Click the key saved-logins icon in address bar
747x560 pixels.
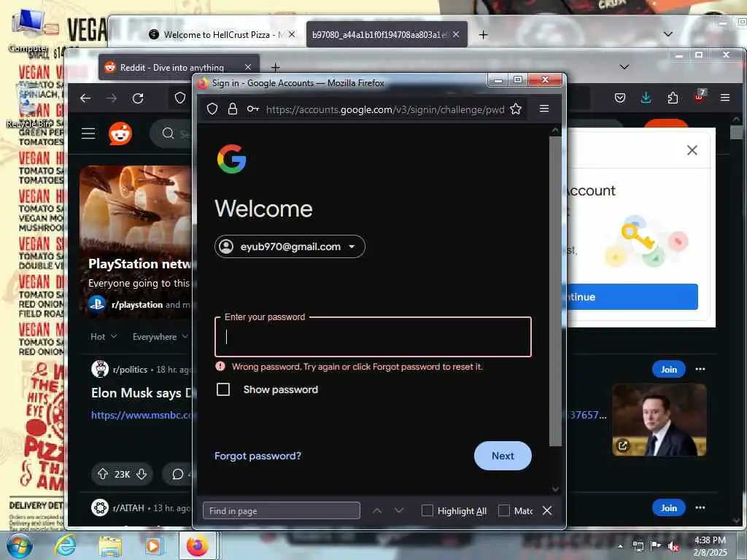253,109
